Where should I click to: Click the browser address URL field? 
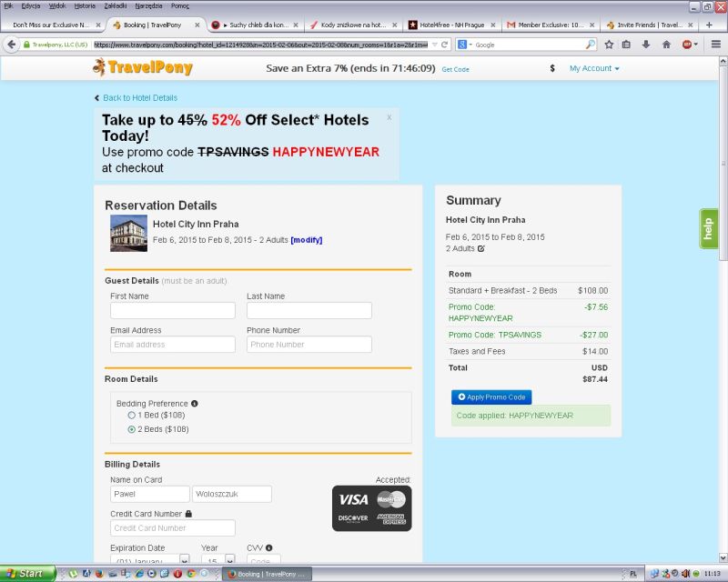coord(261,45)
